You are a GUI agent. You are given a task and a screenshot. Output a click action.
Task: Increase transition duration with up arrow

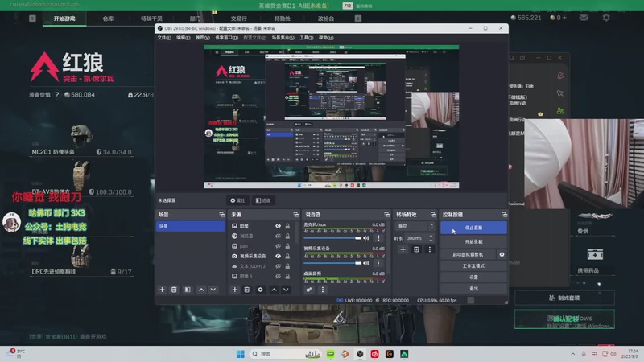[431, 236]
